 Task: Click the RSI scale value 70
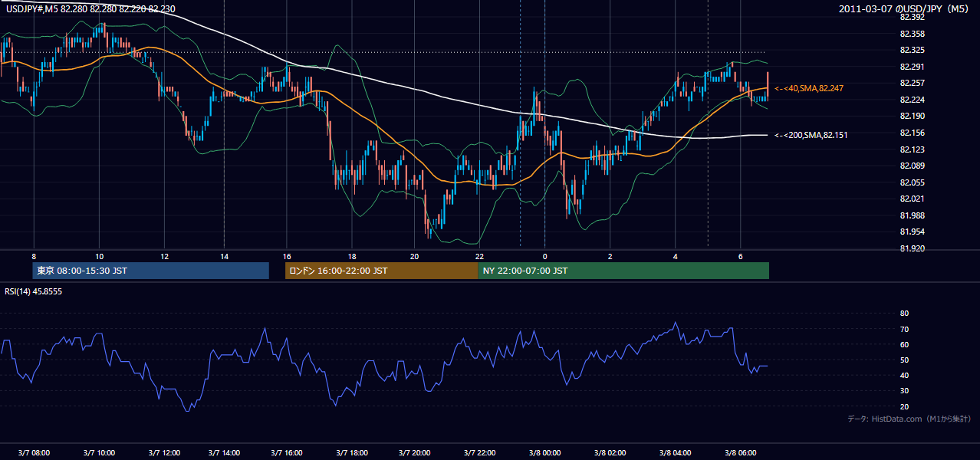click(x=904, y=329)
